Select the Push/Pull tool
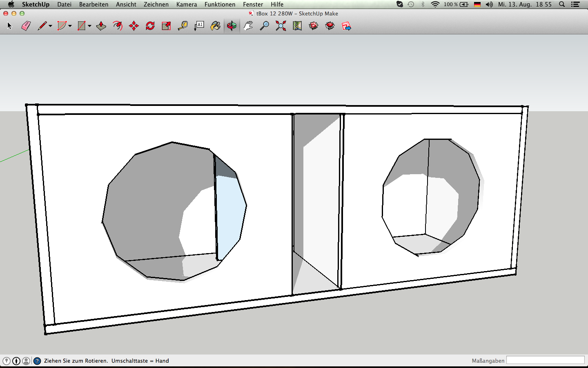This screenshot has width=588, height=368. coord(101,26)
